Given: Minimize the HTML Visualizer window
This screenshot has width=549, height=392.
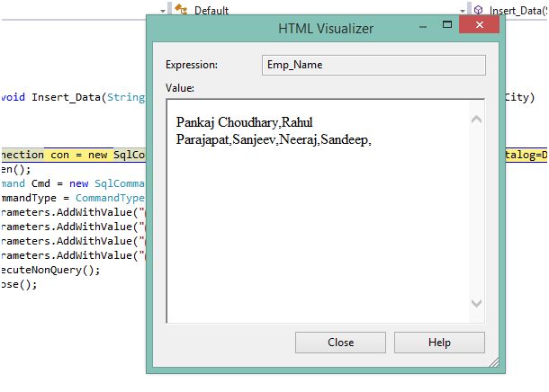Looking at the screenshot, I should 423,27.
